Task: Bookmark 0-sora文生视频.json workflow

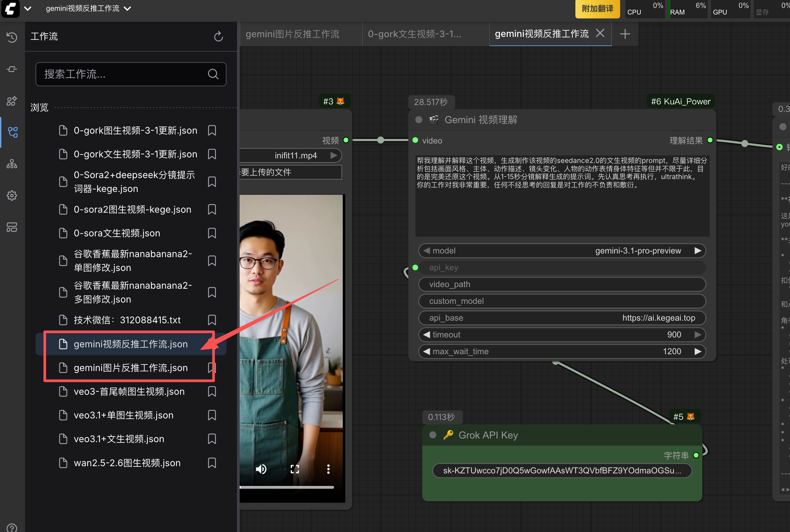Action: pyautogui.click(x=212, y=233)
